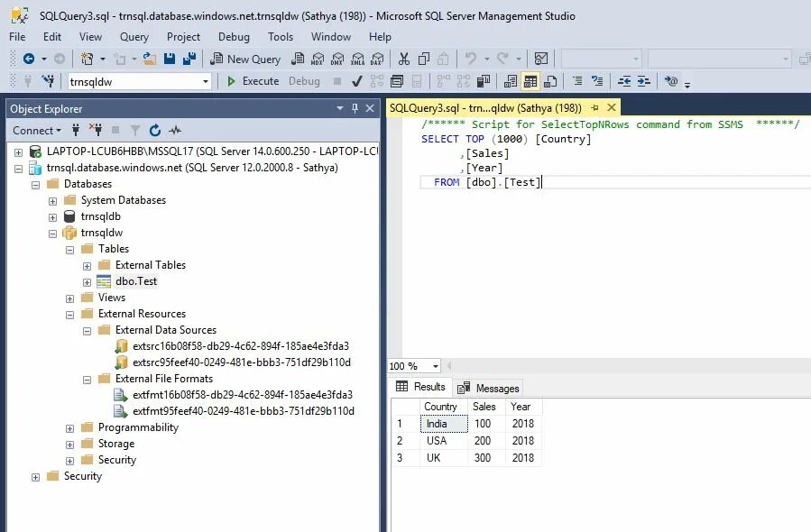Open the File menu
The image size is (811, 532).
coord(17,37)
